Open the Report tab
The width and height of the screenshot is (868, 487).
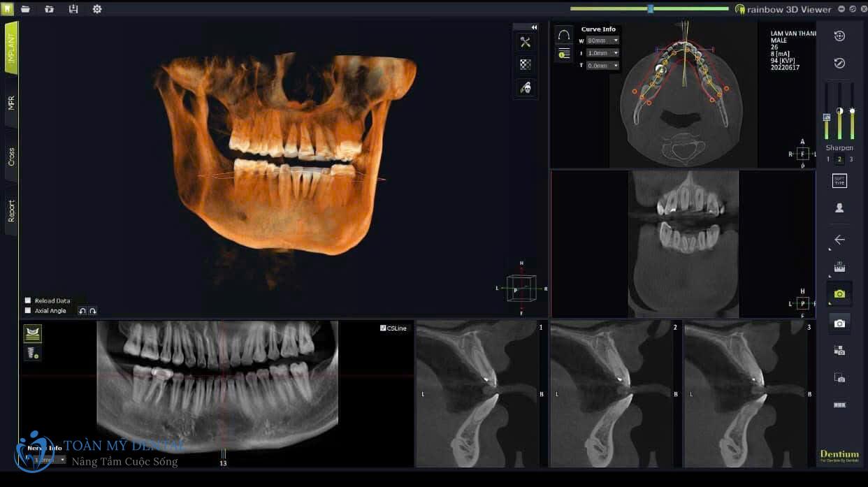(11, 211)
